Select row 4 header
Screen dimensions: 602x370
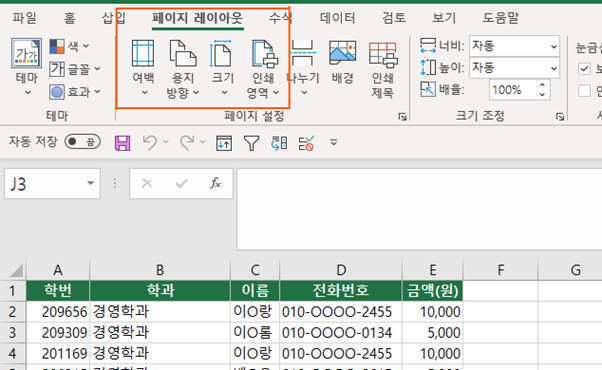tap(13, 353)
